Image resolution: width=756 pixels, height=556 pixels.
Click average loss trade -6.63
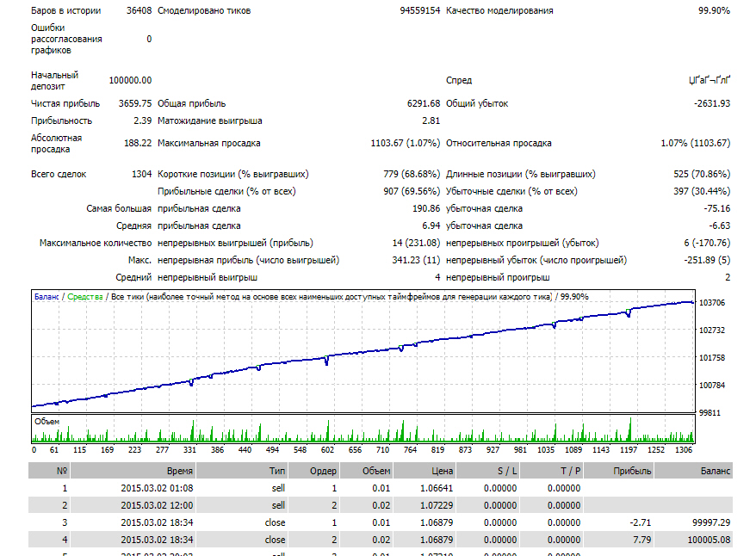(719, 226)
